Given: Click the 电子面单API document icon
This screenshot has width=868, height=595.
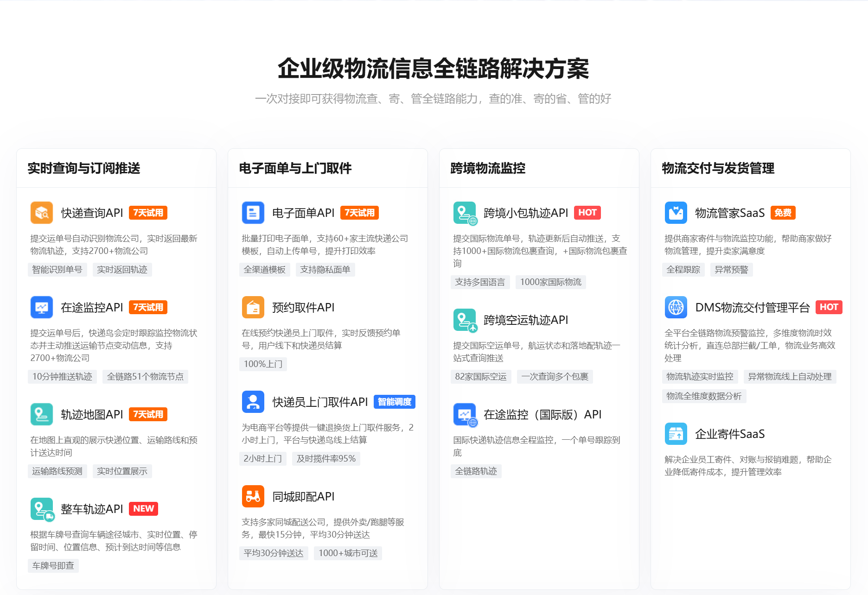Looking at the screenshot, I should click(253, 213).
